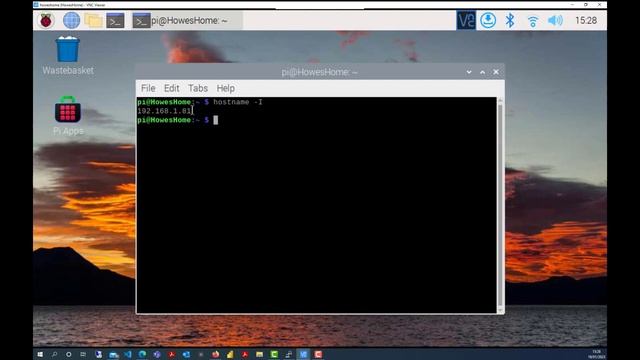This screenshot has height=360, width=640.
Task: Click the 15:28 panel clock
Action: pyautogui.click(x=586, y=20)
